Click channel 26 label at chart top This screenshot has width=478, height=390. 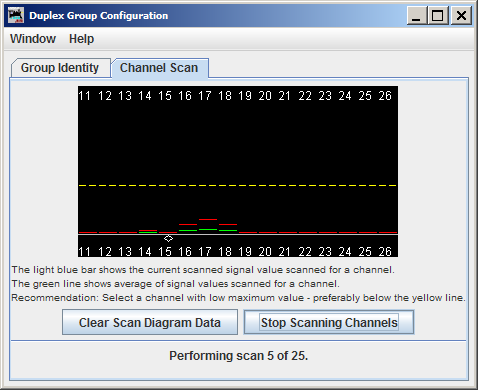385,96
